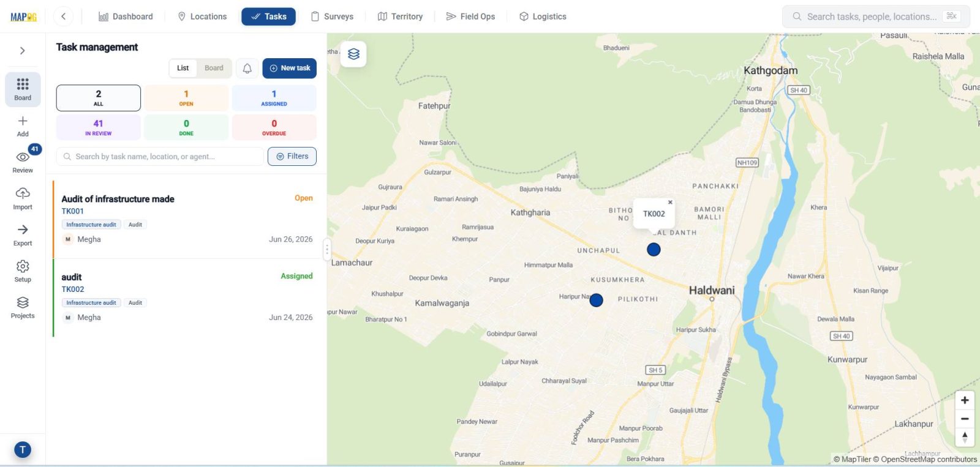Open the Locations tab
980x467 pixels.
(202, 17)
